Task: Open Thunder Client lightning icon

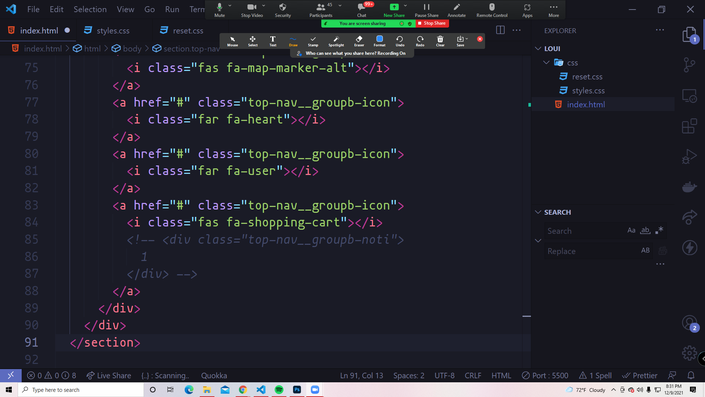Action: pyautogui.click(x=689, y=247)
